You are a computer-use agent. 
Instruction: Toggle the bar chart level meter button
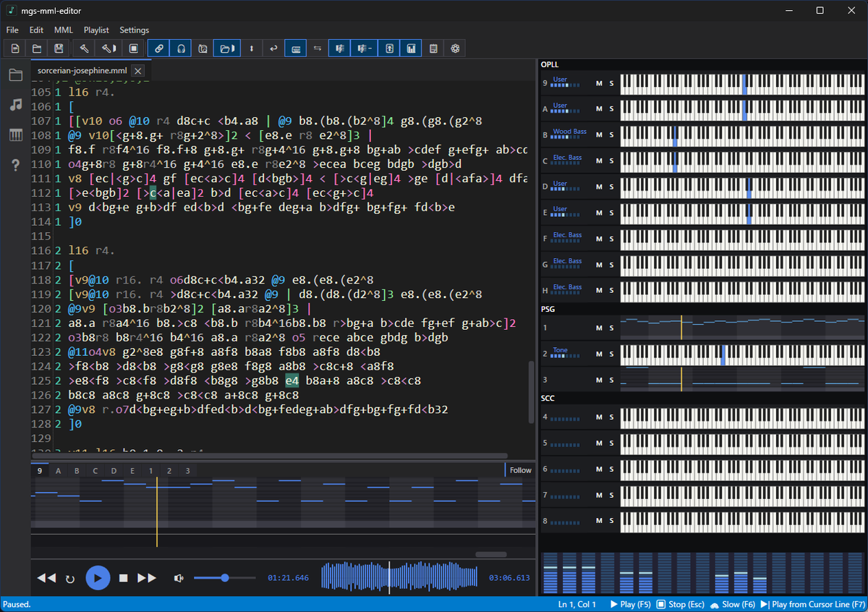(x=411, y=48)
